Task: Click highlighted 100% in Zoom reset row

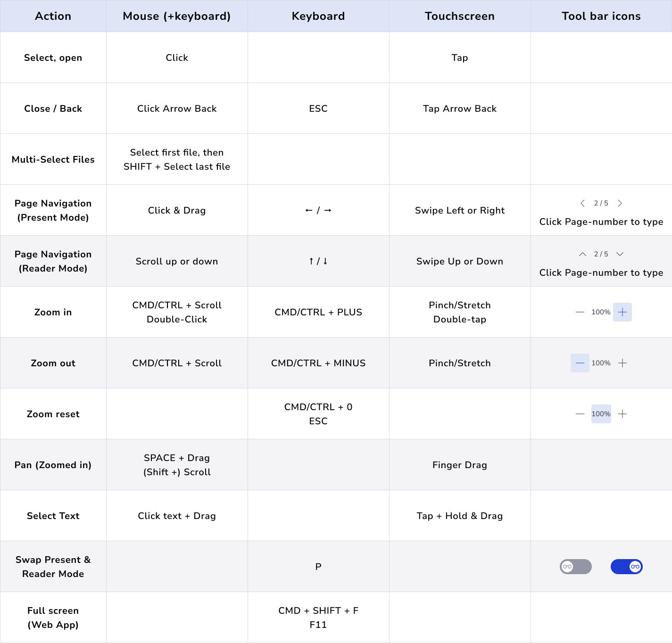Action: coord(601,414)
